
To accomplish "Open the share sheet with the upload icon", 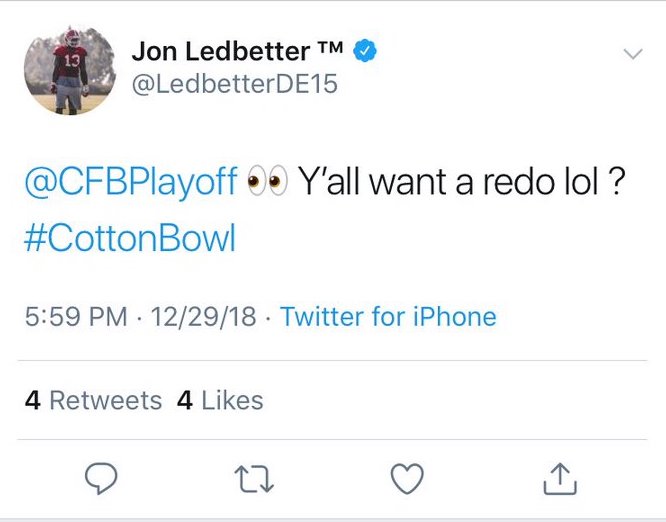I will [x=560, y=479].
